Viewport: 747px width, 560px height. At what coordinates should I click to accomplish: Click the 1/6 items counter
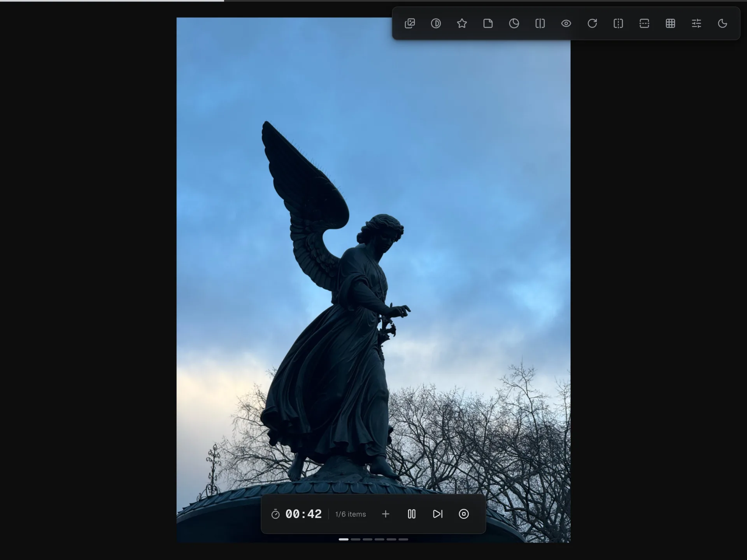coord(351,514)
